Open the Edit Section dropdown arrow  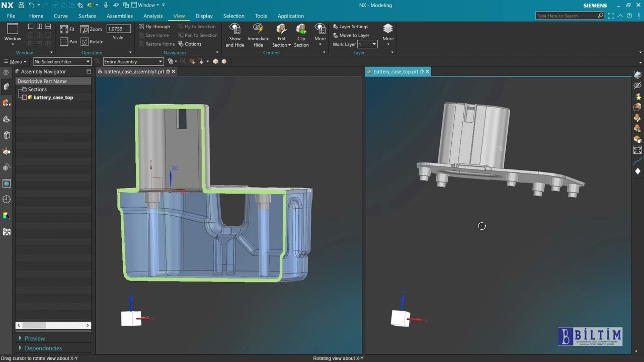[289, 45]
